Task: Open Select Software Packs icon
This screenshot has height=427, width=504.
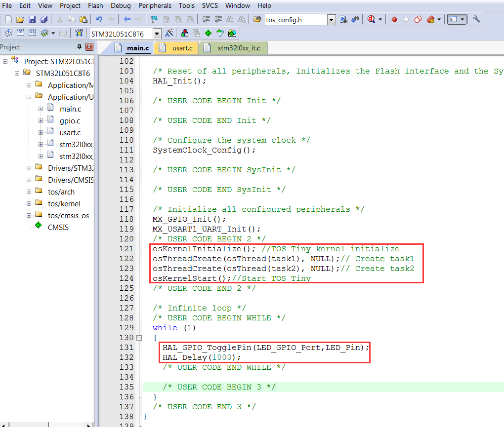Action: (220, 33)
